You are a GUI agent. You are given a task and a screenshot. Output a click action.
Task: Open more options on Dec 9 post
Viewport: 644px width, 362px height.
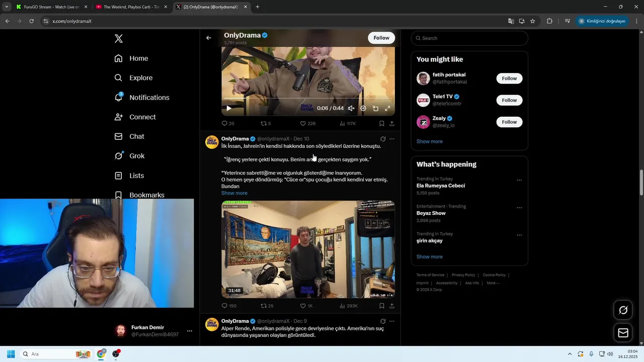(392, 321)
